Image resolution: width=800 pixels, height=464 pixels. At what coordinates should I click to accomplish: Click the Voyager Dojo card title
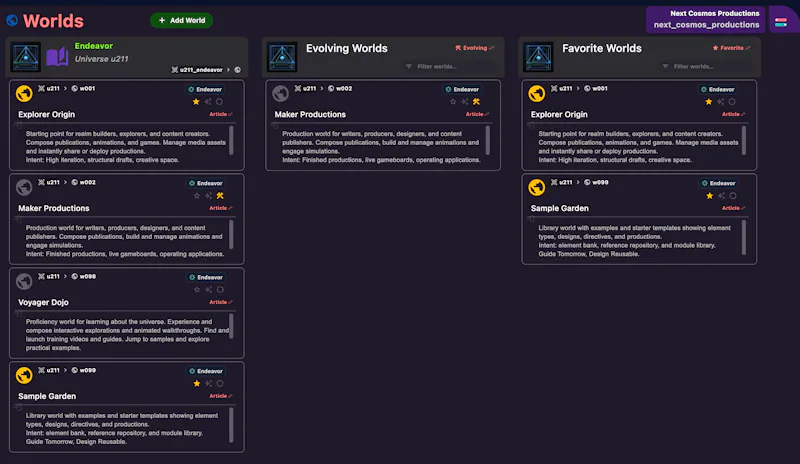(43, 302)
